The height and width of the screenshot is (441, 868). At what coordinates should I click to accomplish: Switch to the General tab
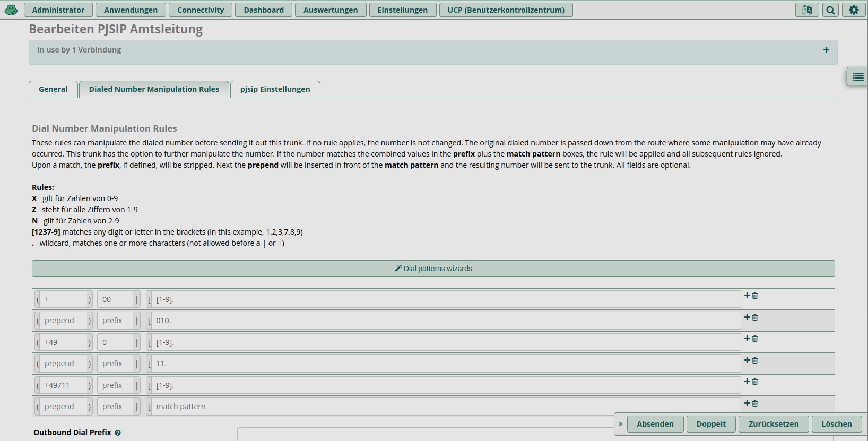[x=53, y=89]
